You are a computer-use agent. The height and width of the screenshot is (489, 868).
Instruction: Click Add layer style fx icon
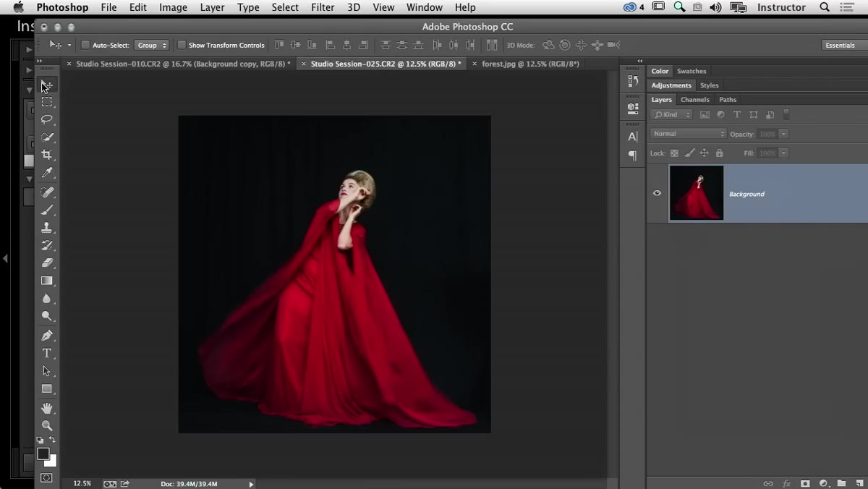(x=787, y=482)
